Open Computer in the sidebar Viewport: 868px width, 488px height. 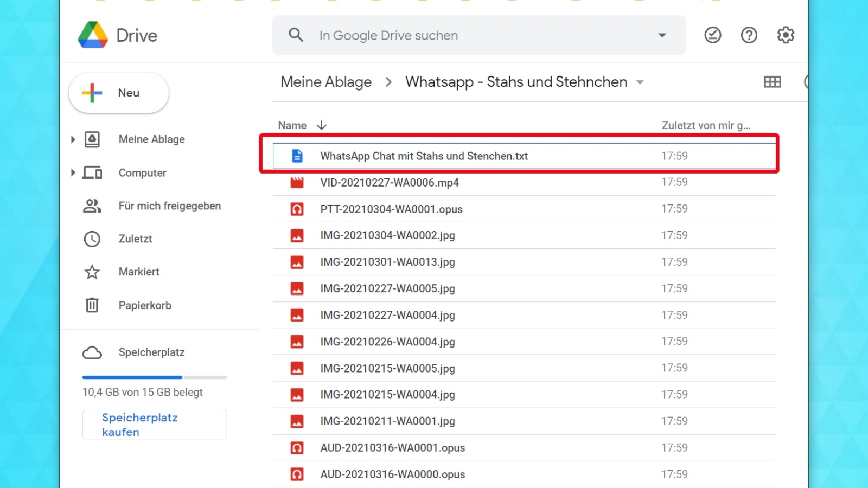[x=143, y=172]
